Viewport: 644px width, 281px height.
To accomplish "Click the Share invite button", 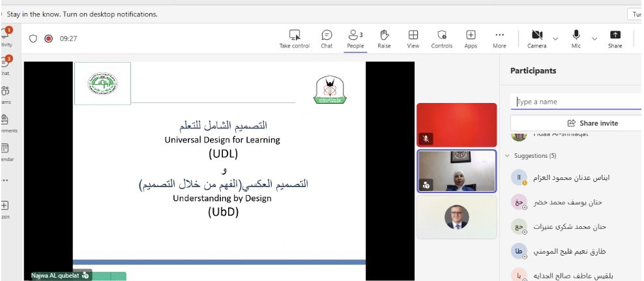I will 576,123.
